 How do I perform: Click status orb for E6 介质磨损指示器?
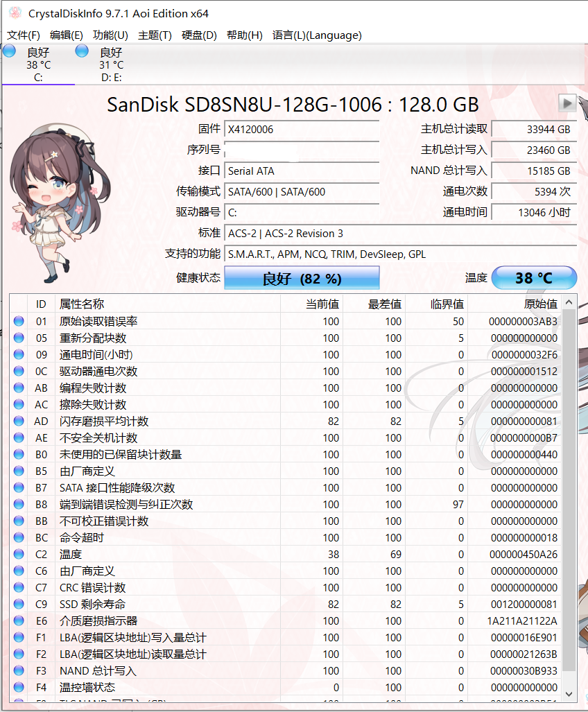(19, 620)
